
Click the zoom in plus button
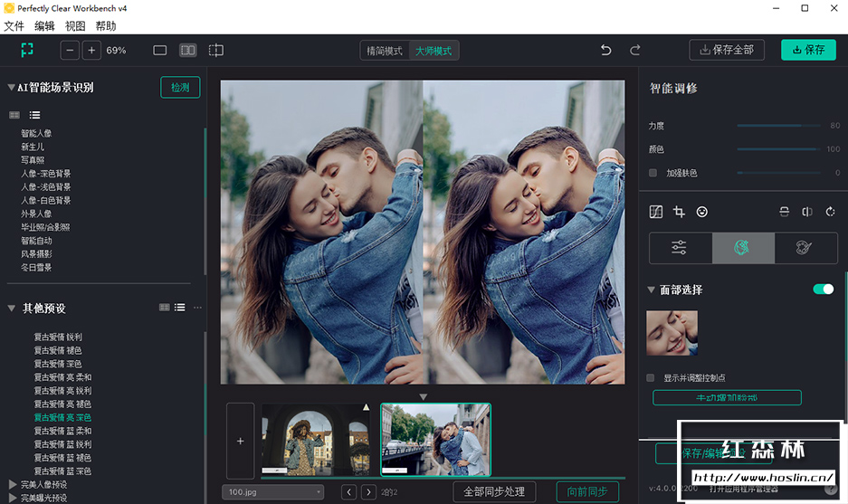click(x=91, y=51)
